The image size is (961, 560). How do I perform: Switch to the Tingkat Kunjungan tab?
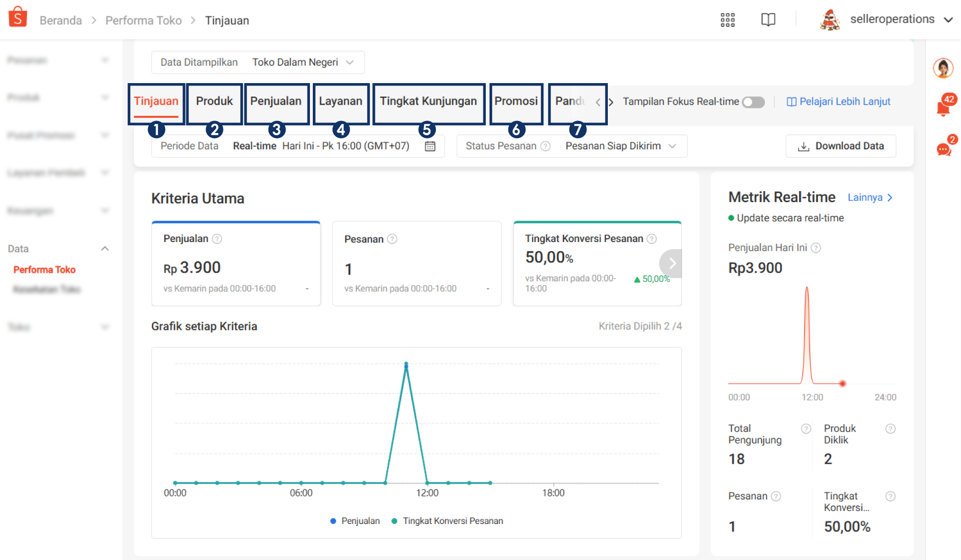pyautogui.click(x=429, y=101)
